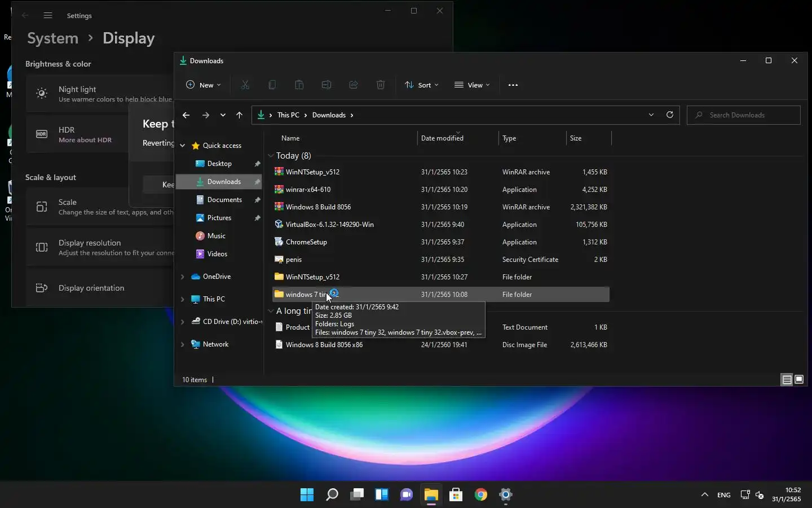Screen dimensions: 812x508
Task: Open Chat app on the taskbar
Action: [407, 495]
